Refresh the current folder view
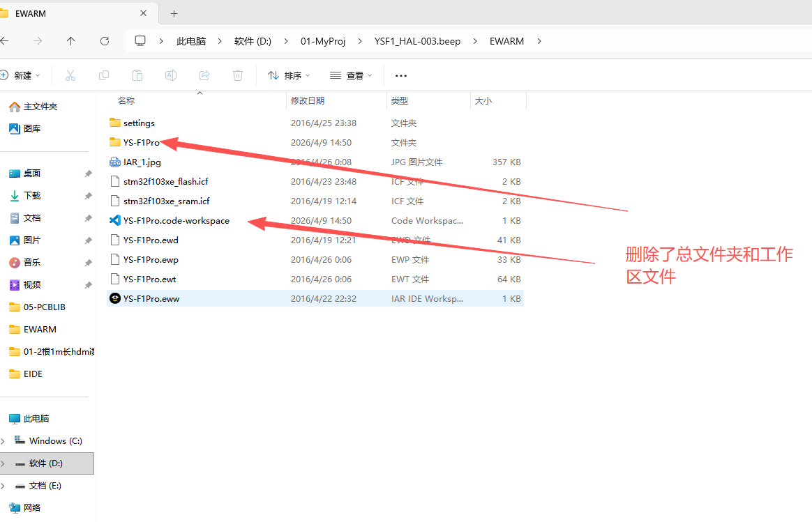Image resolution: width=812 pixels, height=522 pixels. tap(105, 41)
